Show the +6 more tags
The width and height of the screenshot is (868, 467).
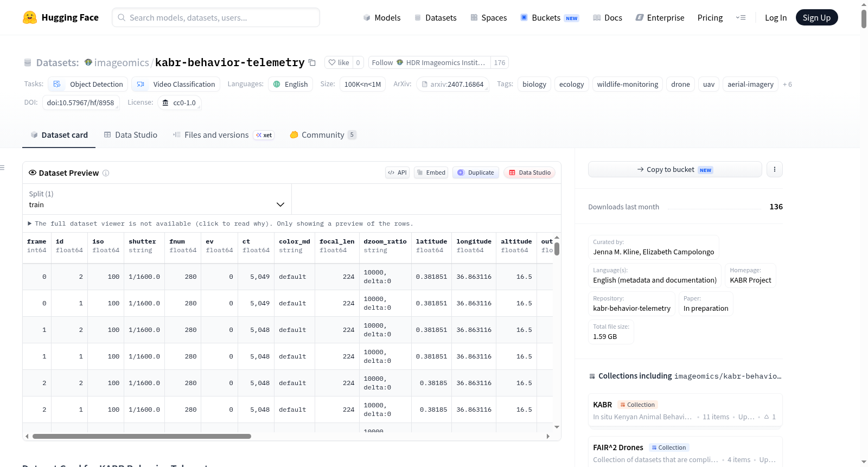tap(787, 84)
